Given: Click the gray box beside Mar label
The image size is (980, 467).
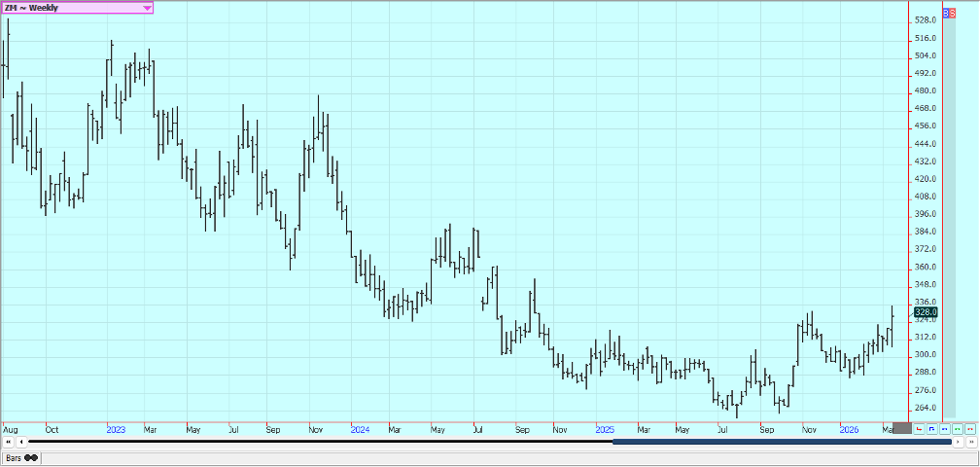Looking at the screenshot, I should point(902,428).
